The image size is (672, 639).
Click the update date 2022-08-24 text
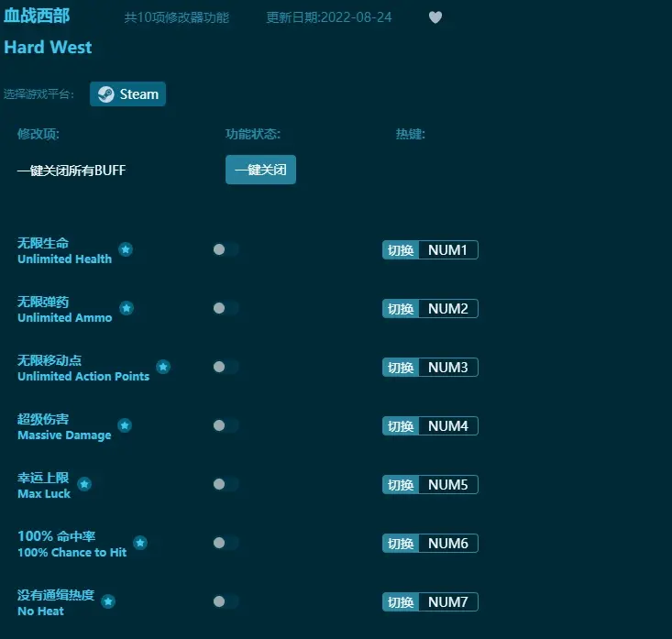pyautogui.click(x=329, y=17)
